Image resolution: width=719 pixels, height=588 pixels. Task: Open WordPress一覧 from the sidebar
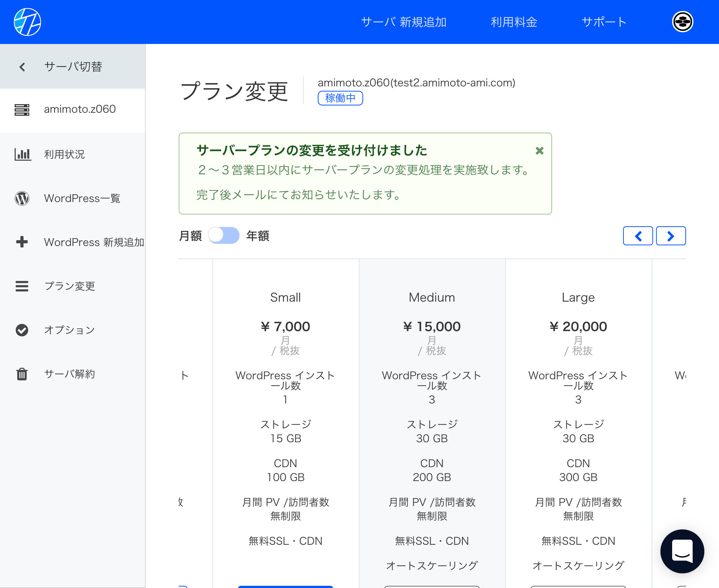coord(72,198)
